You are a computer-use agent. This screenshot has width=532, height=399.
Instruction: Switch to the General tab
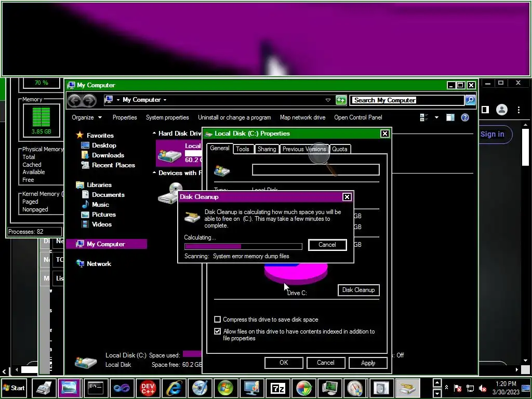pos(220,148)
